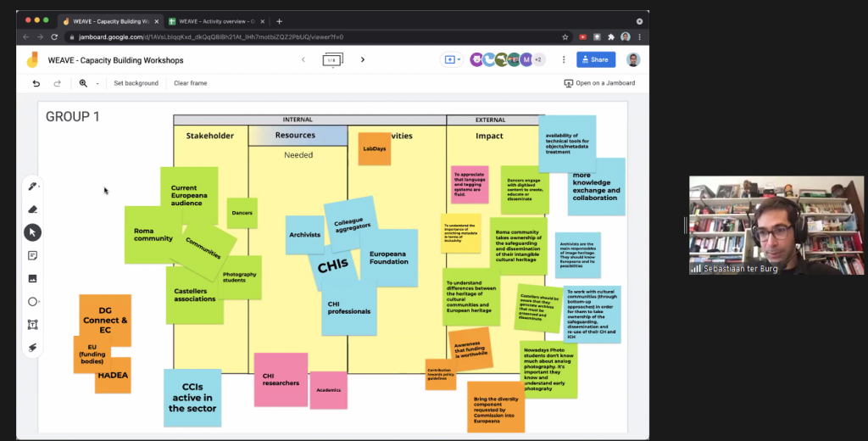This screenshot has height=441, width=868.
Task: Click the M collaborator avatar
Action: point(526,60)
